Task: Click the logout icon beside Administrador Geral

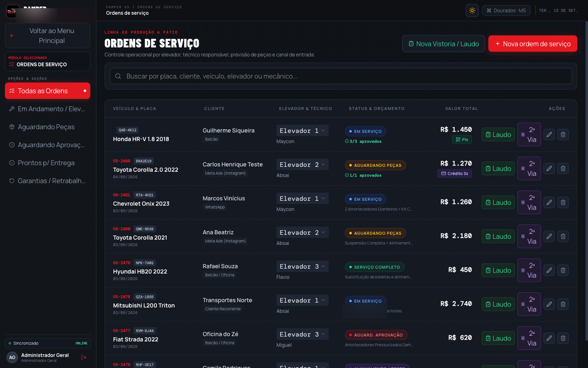Action: (x=84, y=357)
